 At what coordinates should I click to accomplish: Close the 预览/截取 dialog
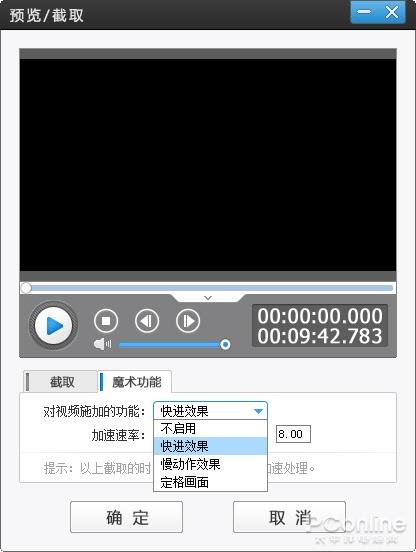point(392,12)
